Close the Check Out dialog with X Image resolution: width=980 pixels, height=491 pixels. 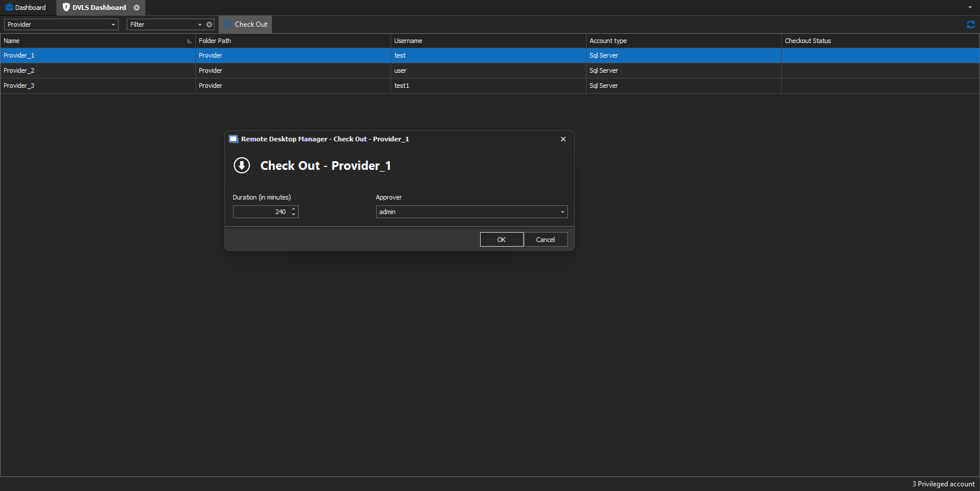pos(563,140)
